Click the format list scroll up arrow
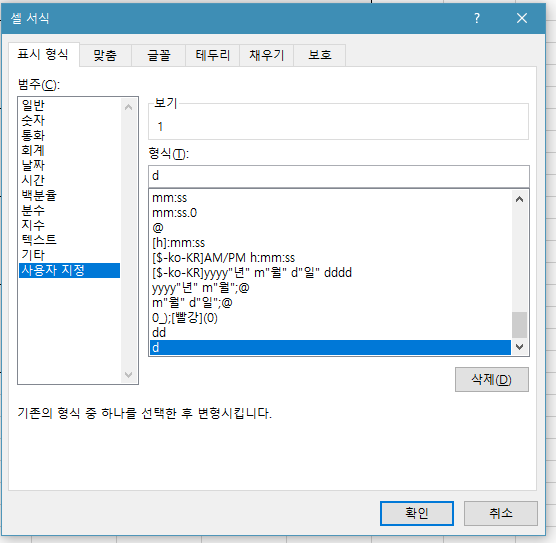Screen dimensions: 556x543 coord(519,199)
